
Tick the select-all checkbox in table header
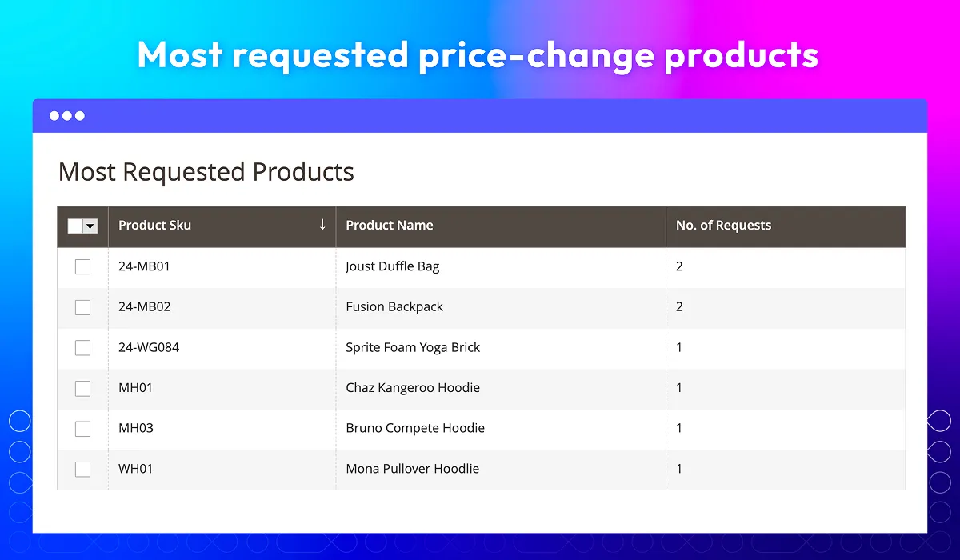(75, 226)
